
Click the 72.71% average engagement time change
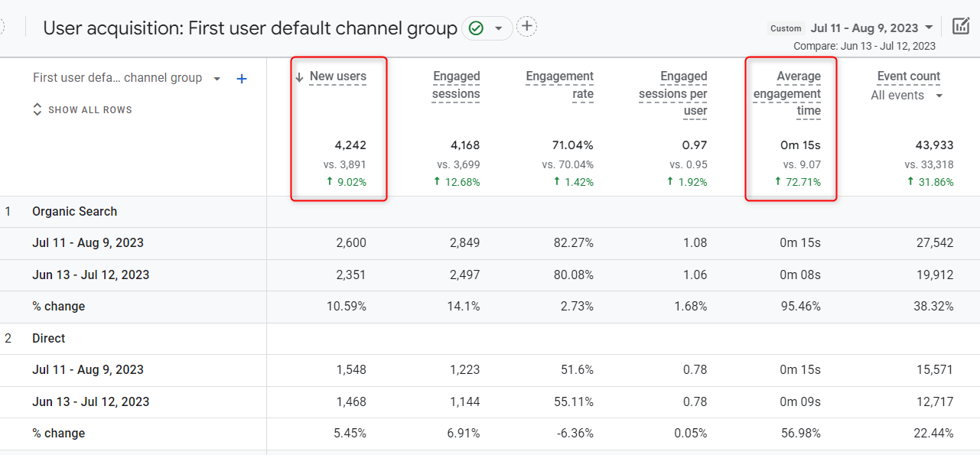799,182
